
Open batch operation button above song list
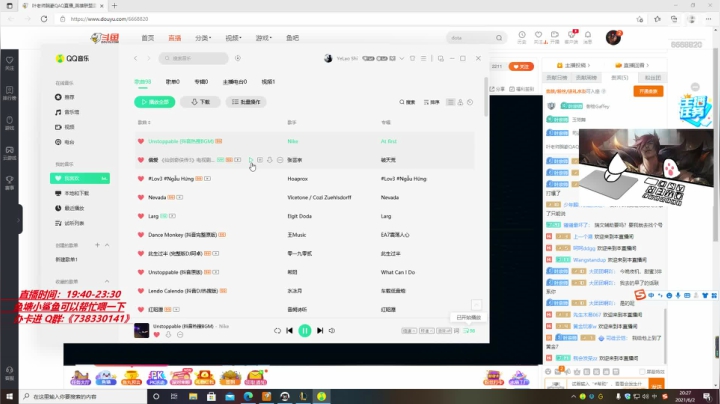pos(246,102)
